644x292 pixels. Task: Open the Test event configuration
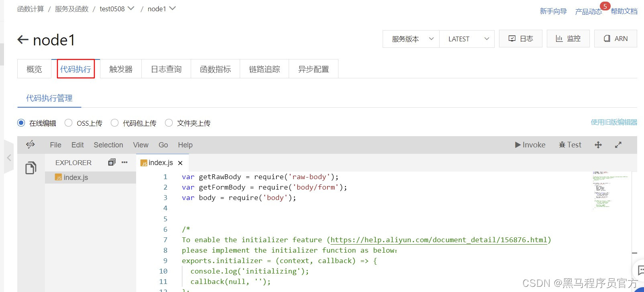570,145
